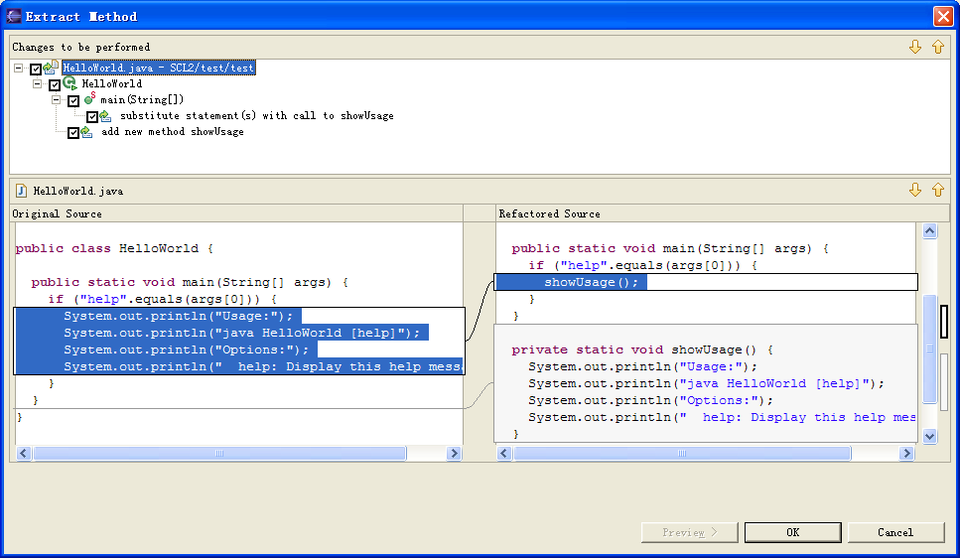Select next change arrow in Changes panel
The height and width of the screenshot is (558, 960).
tap(915, 47)
